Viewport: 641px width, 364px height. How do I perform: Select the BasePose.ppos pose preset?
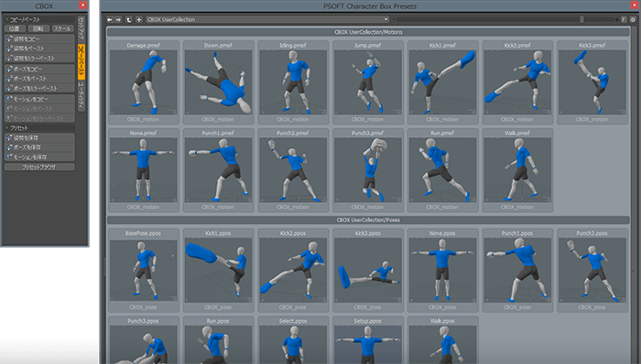(144, 270)
